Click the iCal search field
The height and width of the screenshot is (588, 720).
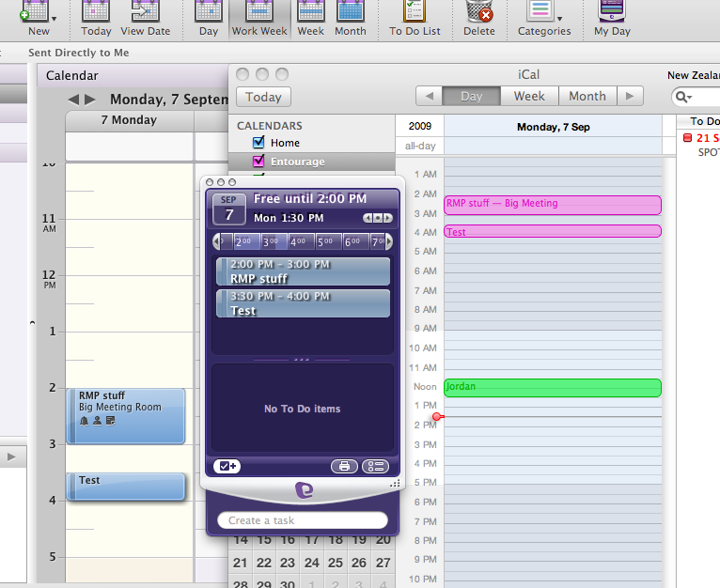click(696, 97)
